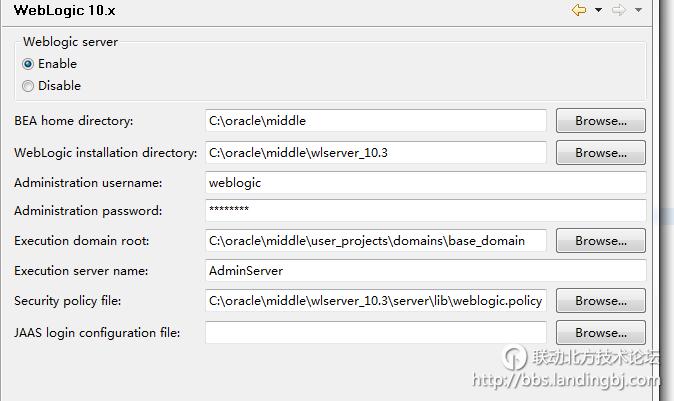
Task: Open the forward history dropdown arrow
Action: pos(638,10)
